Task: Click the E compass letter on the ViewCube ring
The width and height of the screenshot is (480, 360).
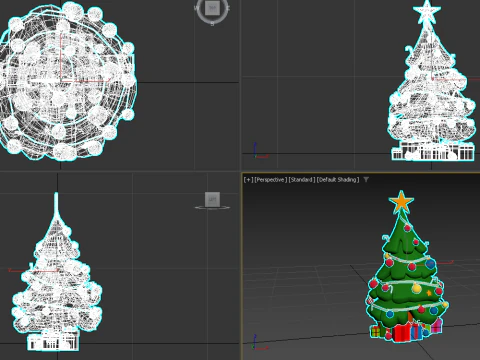Action: click(x=228, y=8)
